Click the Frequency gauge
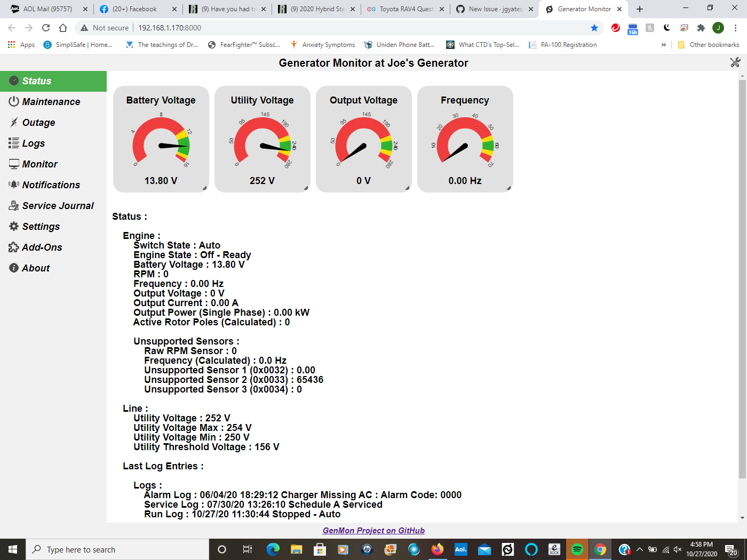 [465, 139]
